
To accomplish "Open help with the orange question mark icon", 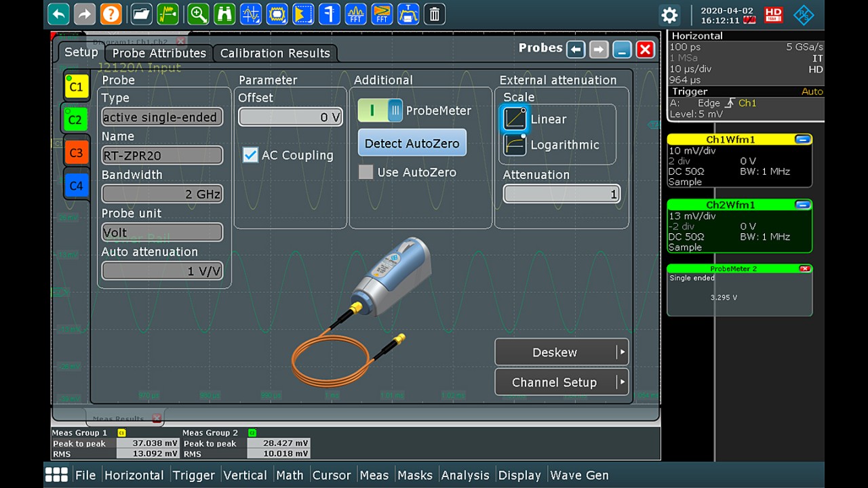I will pyautogui.click(x=111, y=13).
